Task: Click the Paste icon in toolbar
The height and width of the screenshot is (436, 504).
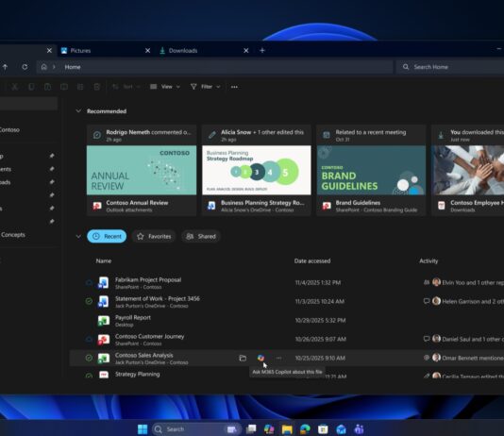Action: [47, 87]
